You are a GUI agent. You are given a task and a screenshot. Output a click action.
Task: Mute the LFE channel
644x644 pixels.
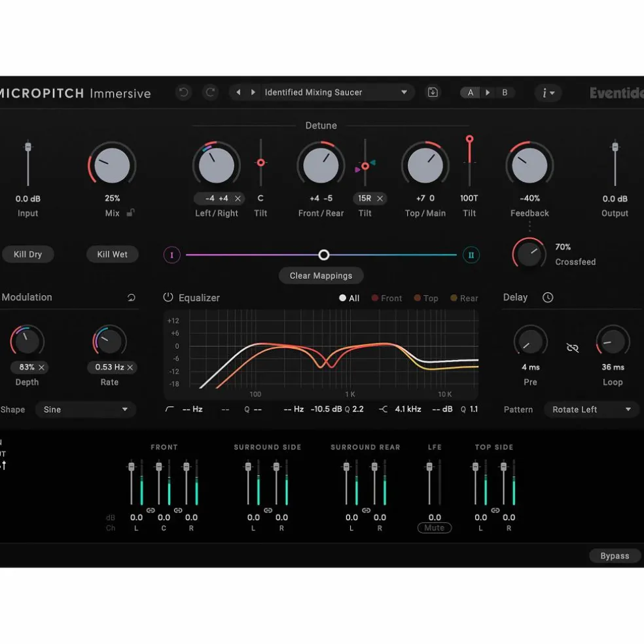[435, 528]
